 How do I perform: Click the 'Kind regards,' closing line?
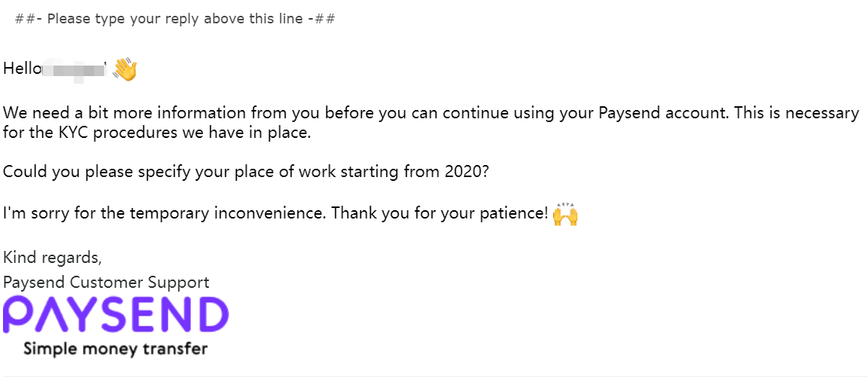52,257
